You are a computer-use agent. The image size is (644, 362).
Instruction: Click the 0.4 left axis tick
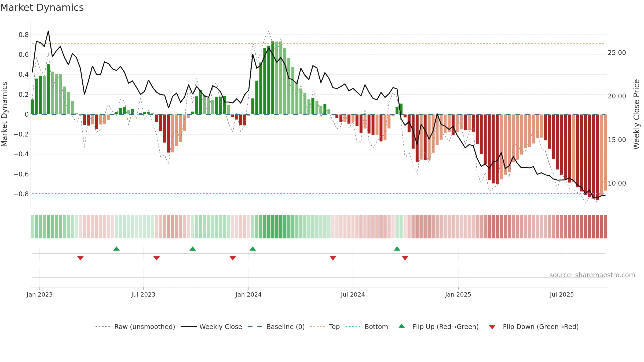(x=24, y=75)
